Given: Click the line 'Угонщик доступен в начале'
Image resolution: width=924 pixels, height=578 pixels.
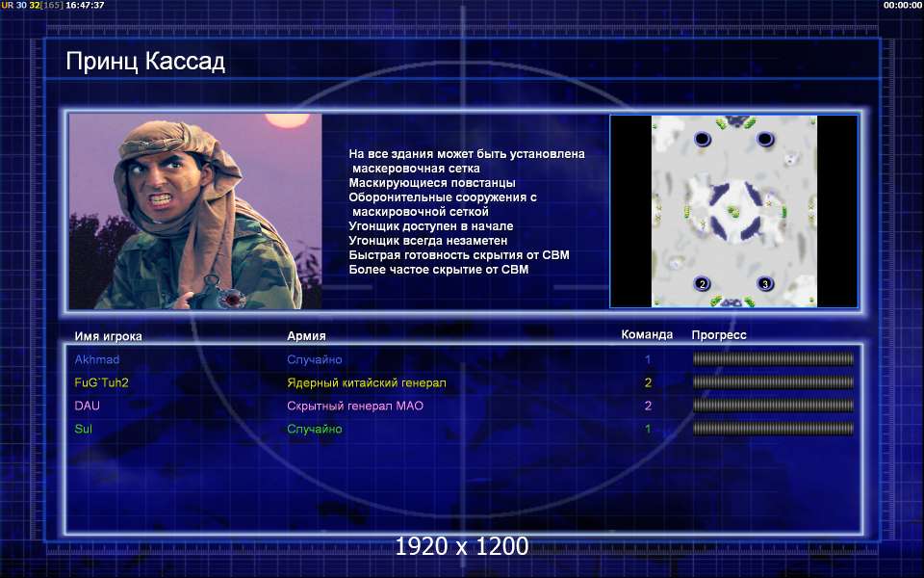Looking at the screenshot, I should (x=431, y=225).
